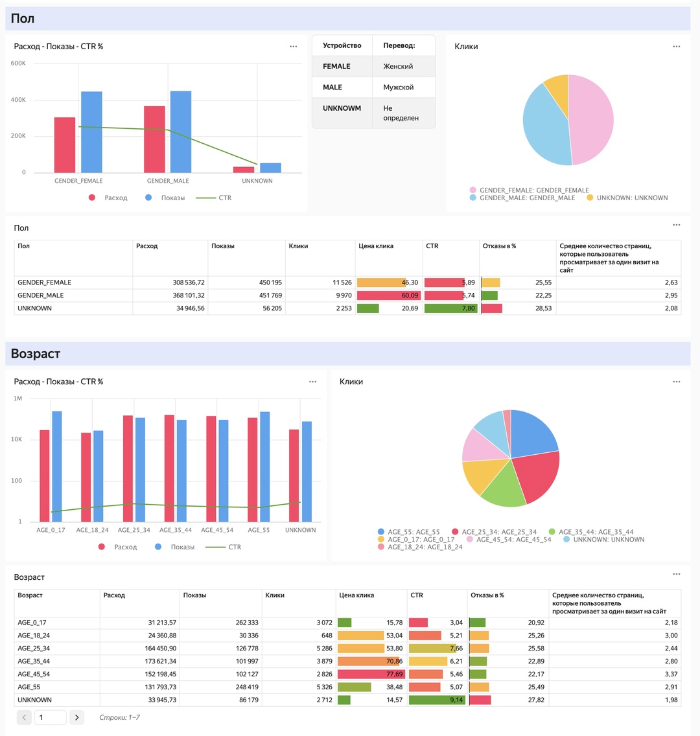Open options menu of age Расход-Показы-CTR chart

point(312,382)
